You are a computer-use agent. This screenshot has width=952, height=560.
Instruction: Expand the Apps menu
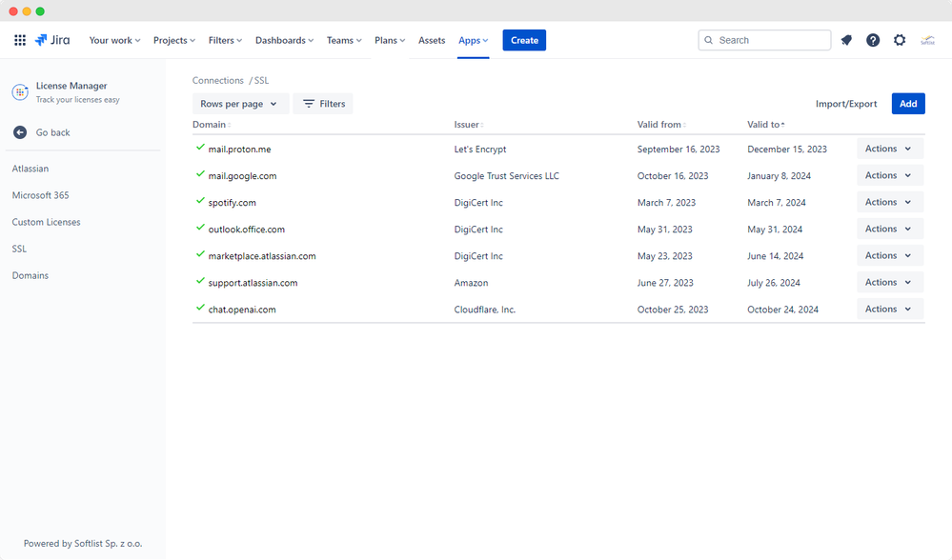473,40
